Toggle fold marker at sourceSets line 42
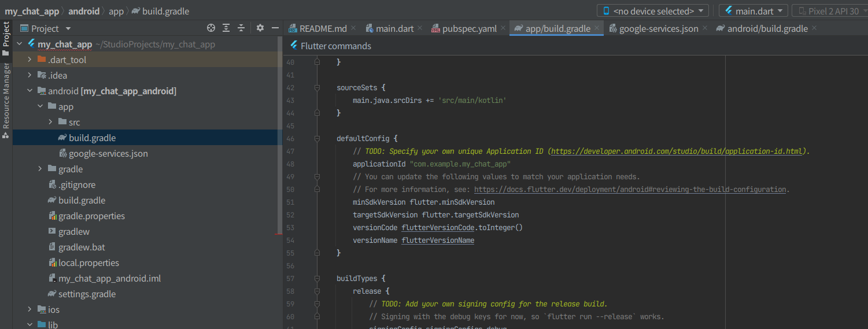This screenshot has width=868, height=329. tap(317, 88)
